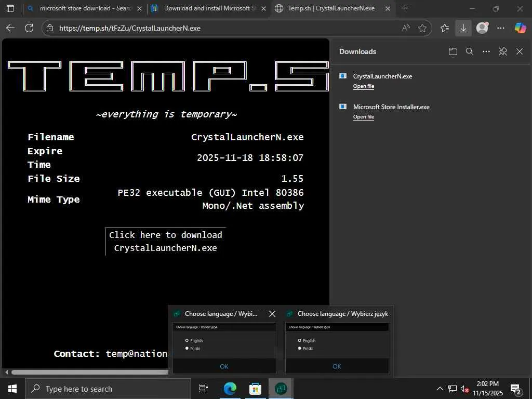The height and width of the screenshot is (399, 532).
Task: Show hidden system tray icons
Action: tap(440, 389)
